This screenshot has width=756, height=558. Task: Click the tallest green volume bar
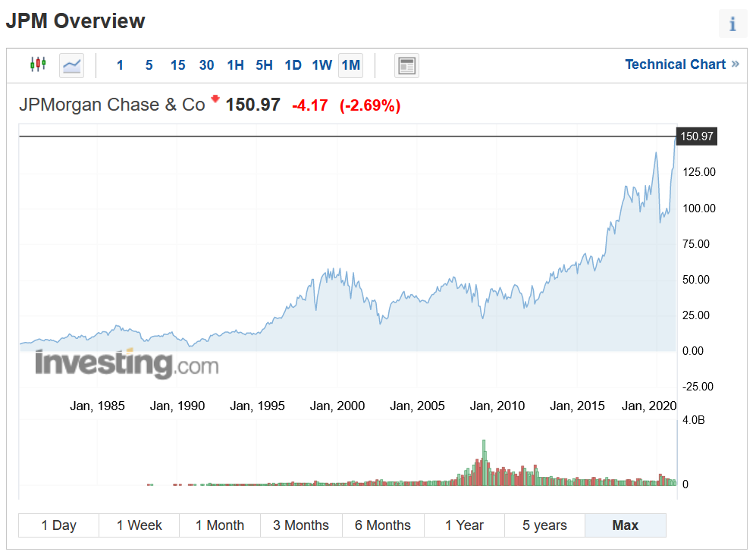click(x=484, y=462)
